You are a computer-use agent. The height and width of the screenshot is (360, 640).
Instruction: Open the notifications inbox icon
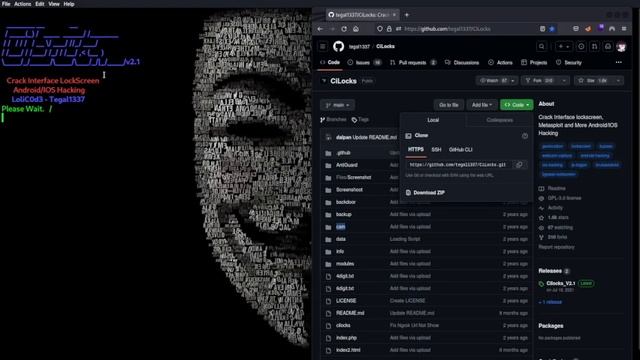(x=608, y=47)
